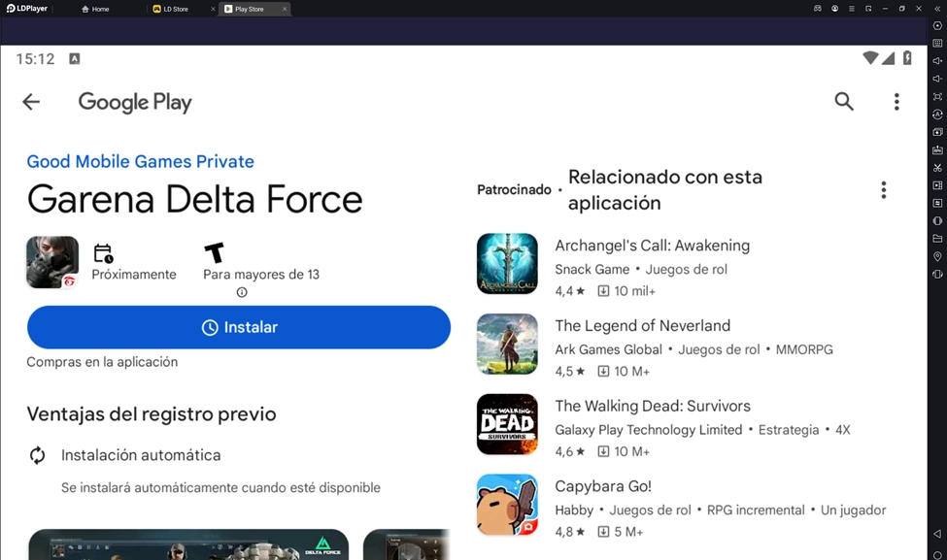947x560 pixels.
Task: Switch to the LDPlayer Home tab
Action: [x=95, y=9]
